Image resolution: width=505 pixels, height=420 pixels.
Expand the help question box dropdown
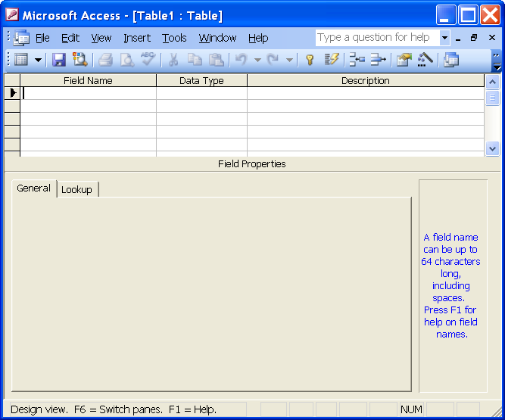444,38
